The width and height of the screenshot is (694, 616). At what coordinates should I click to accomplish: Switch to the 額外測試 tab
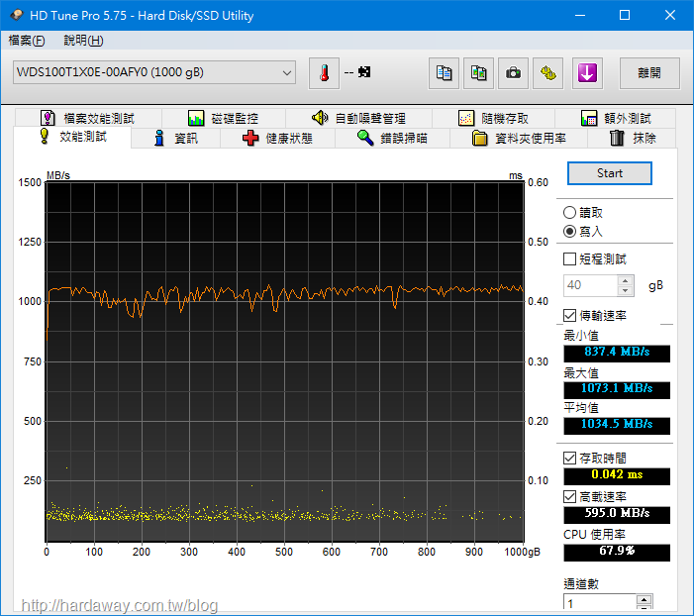[615, 118]
